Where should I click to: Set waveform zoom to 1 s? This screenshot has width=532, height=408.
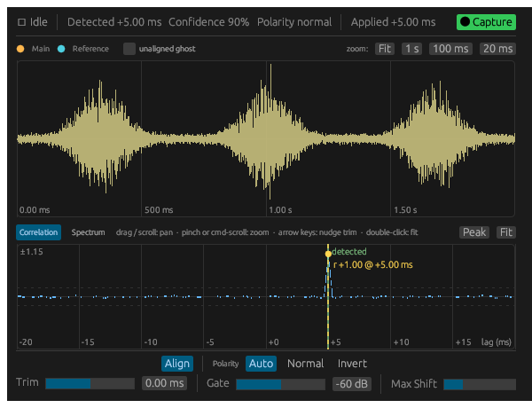412,49
